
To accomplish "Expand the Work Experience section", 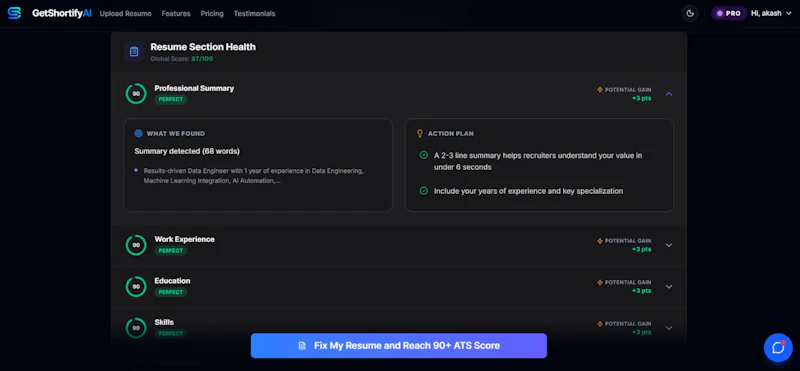I will 669,245.
